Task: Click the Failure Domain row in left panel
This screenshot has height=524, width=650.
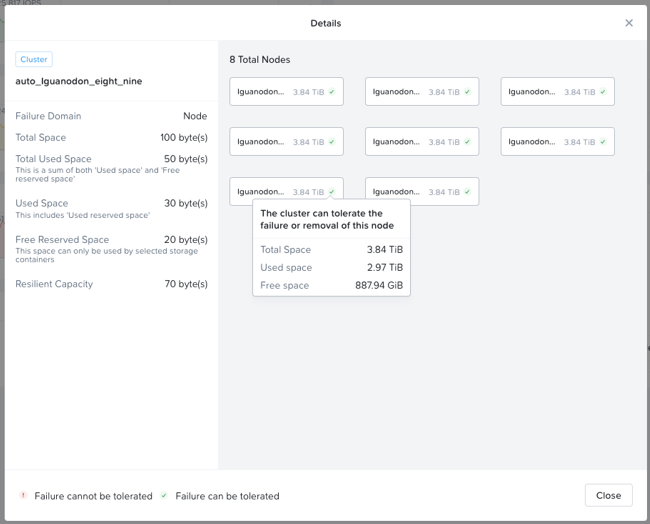Action: (x=111, y=116)
